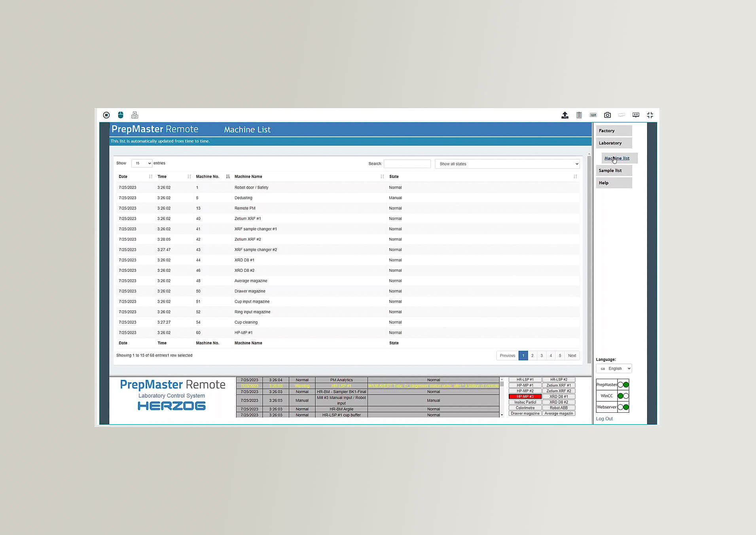
Task: Click the green Webserver status indicator
Action: point(626,407)
